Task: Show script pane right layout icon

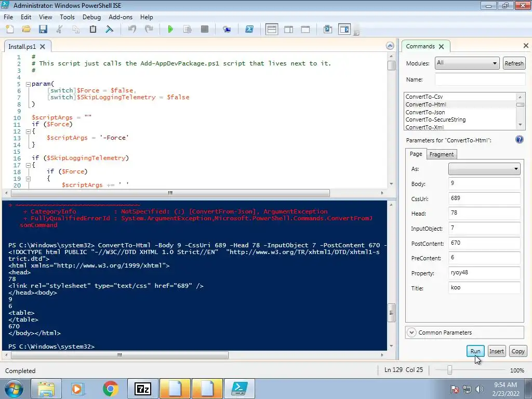Action: (x=289, y=29)
